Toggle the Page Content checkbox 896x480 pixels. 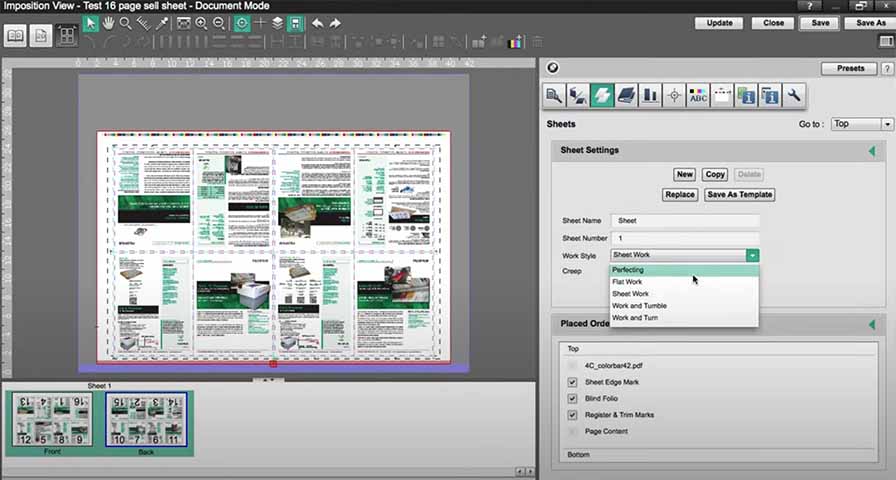point(573,431)
